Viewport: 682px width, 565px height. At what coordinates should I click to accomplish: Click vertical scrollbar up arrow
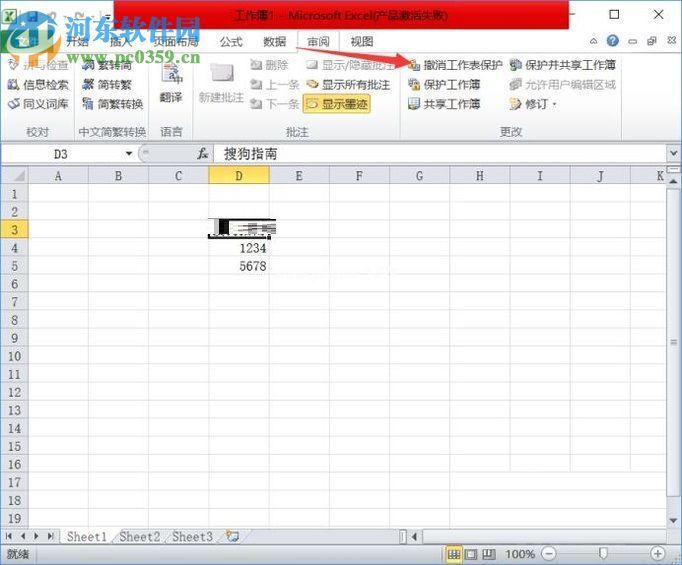(x=673, y=181)
